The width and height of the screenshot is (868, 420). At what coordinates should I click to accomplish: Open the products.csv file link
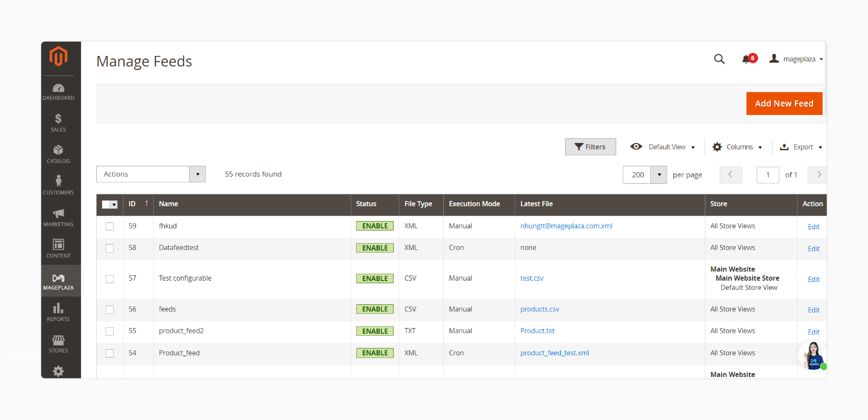540,309
